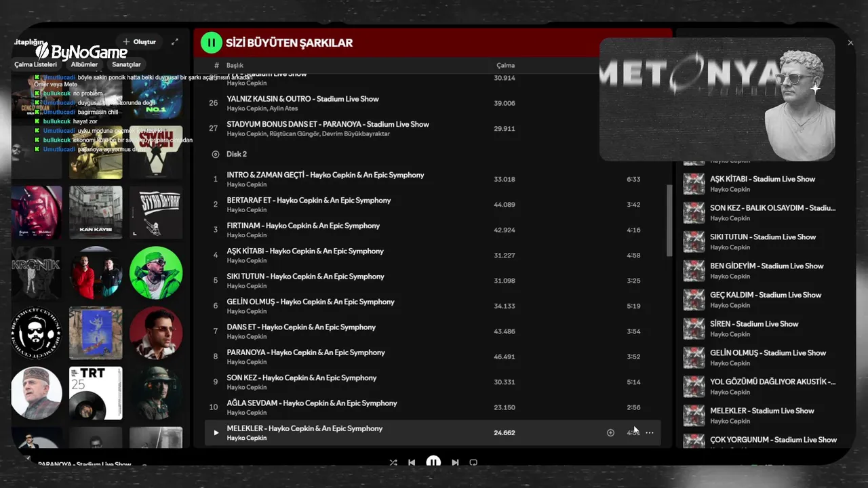Open the white-bearded man artist in library
This screenshot has height=488, width=868.
tap(36, 393)
